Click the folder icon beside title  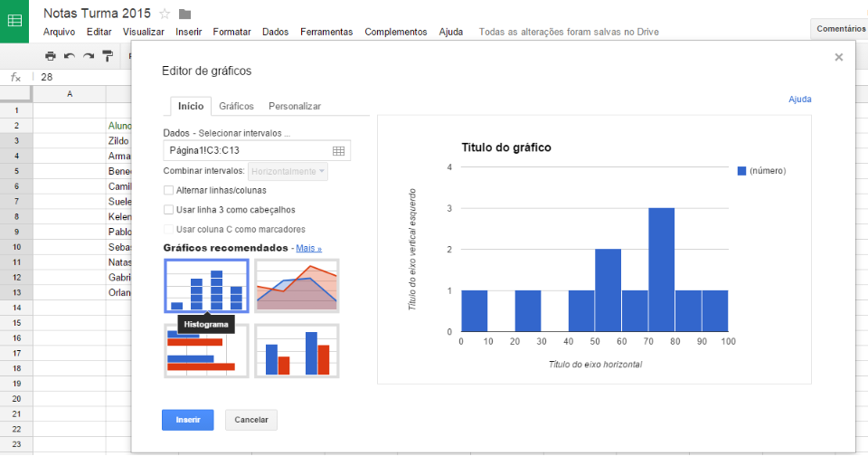[184, 14]
